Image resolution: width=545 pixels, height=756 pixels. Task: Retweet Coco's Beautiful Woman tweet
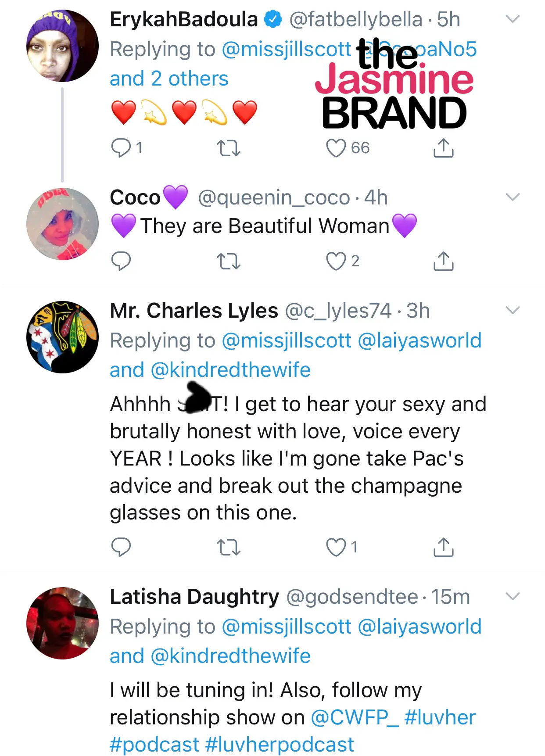pyautogui.click(x=229, y=261)
